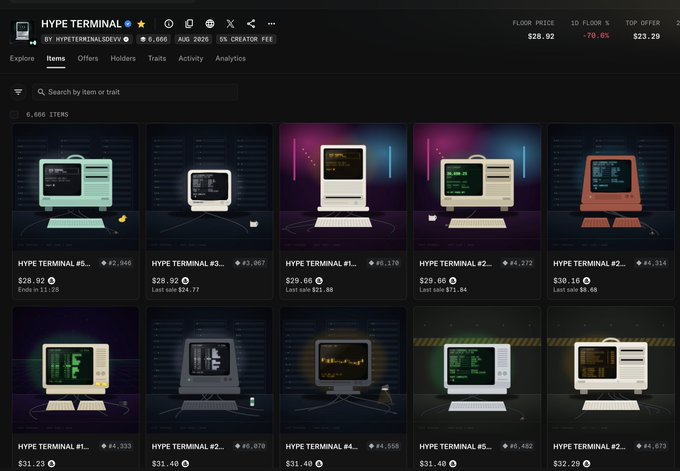
Task: Click the 6,666 ITEMS count label
Action: [x=47, y=114]
